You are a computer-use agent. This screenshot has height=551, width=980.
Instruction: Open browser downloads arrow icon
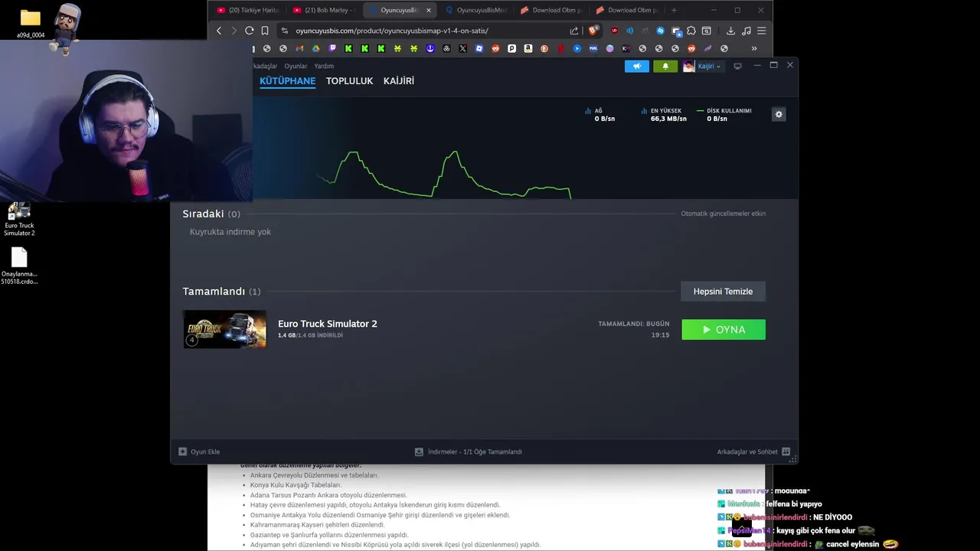730,31
